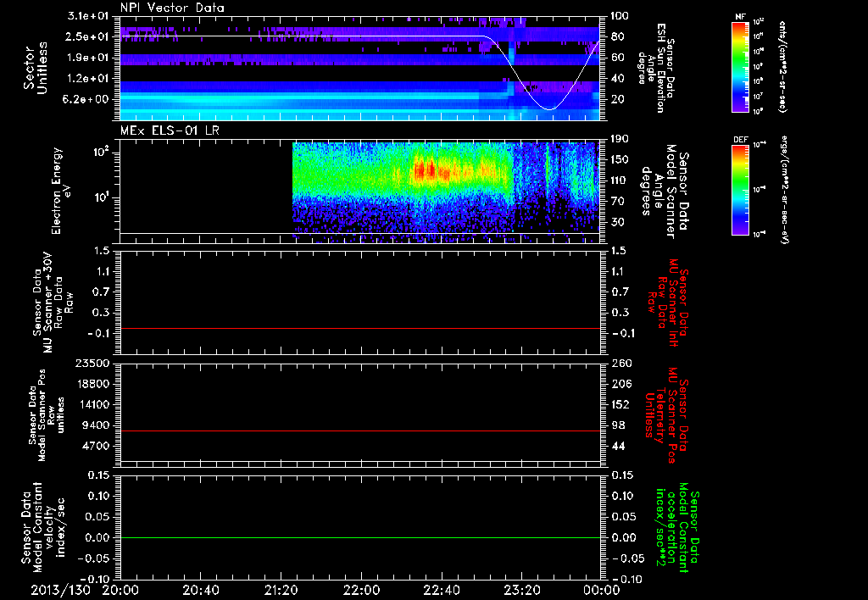Image resolution: width=868 pixels, height=600 pixels.
Task: Click the 'cnts/(cm**2-sr-sec)' units label
Action: tap(782, 67)
